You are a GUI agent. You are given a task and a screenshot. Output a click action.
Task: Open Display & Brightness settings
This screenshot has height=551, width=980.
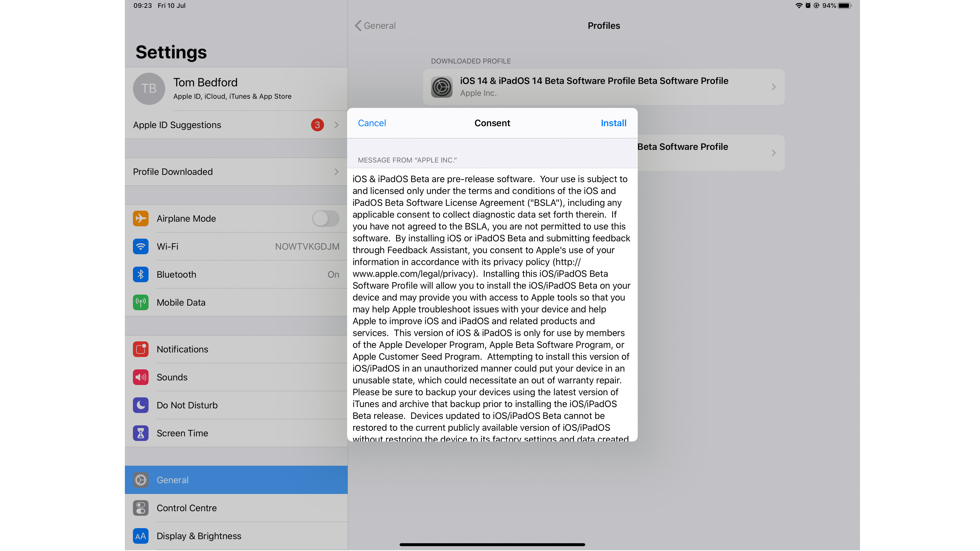[236, 536]
